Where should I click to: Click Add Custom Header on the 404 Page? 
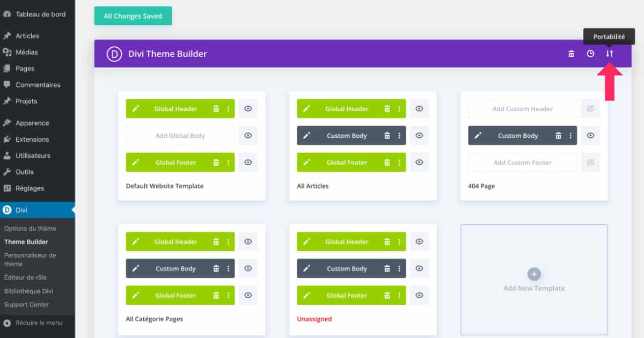point(523,109)
